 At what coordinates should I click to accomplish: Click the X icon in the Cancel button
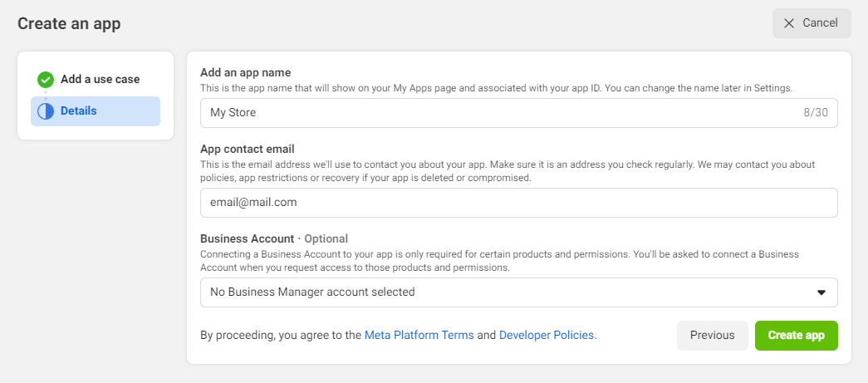coord(789,23)
